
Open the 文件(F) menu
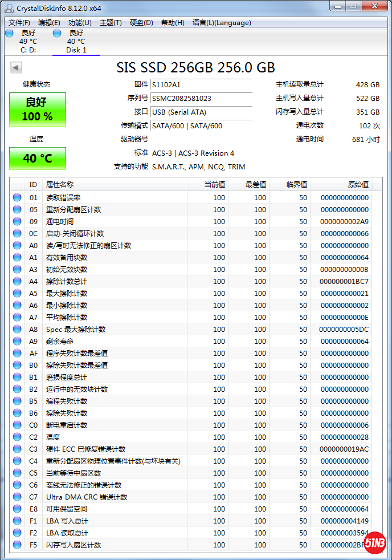click(19, 23)
